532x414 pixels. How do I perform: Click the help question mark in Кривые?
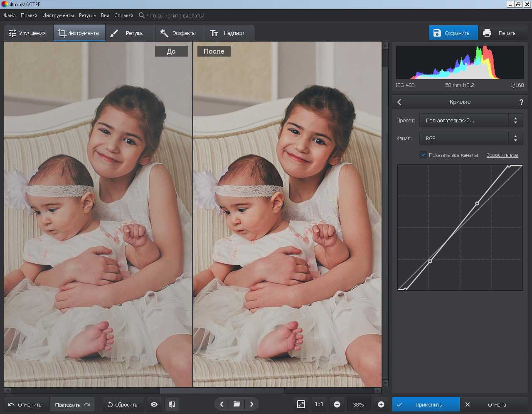pyautogui.click(x=521, y=102)
